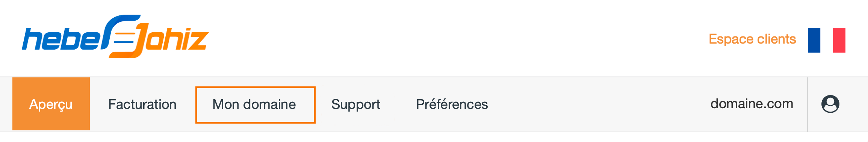This screenshot has width=868, height=142.
Task: Click the red stripe of the flag
Action: coord(839,40)
